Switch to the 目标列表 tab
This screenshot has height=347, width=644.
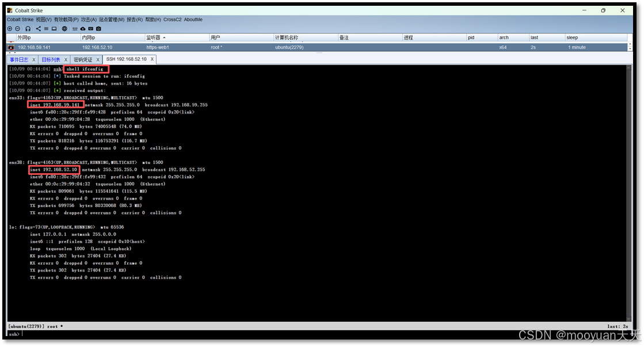51,60
